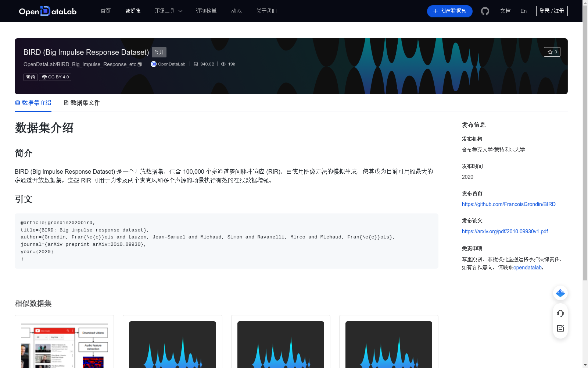Image resolution: width=588 pixels, height=368 pixels.
Task: Click the CC BY 4.0 license tag
Action: point(55,77)
